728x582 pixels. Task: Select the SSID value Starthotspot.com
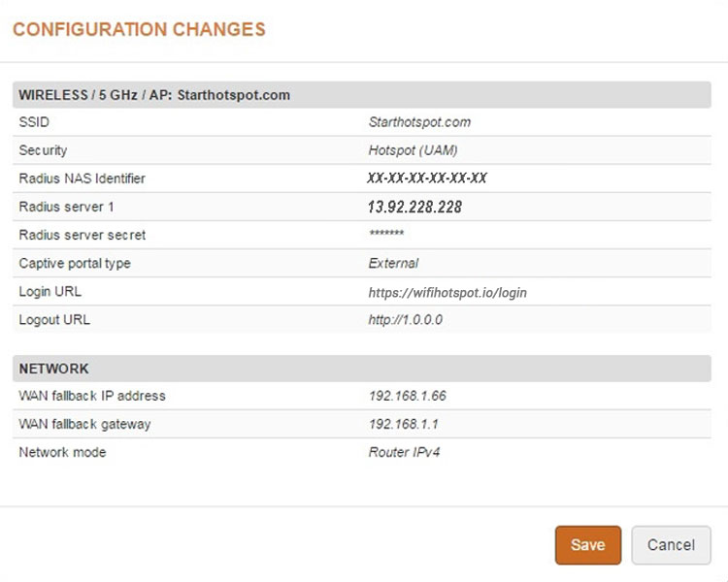(419, 122)
